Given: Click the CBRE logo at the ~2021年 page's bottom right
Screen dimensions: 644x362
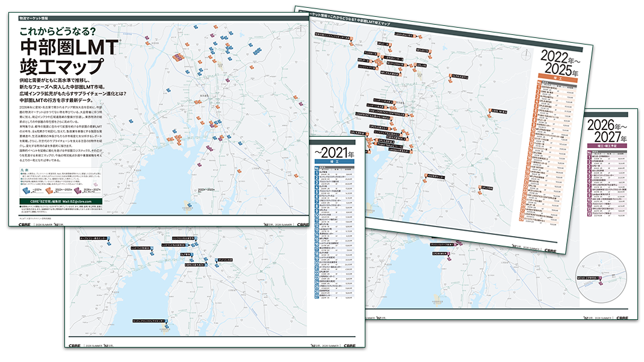Looking at the screenshot, I should [350, 346].
